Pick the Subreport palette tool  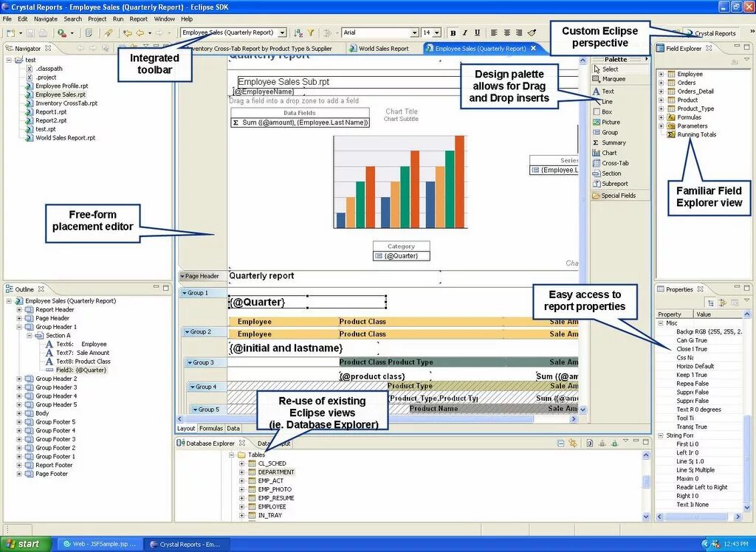[x=610, y=184]
